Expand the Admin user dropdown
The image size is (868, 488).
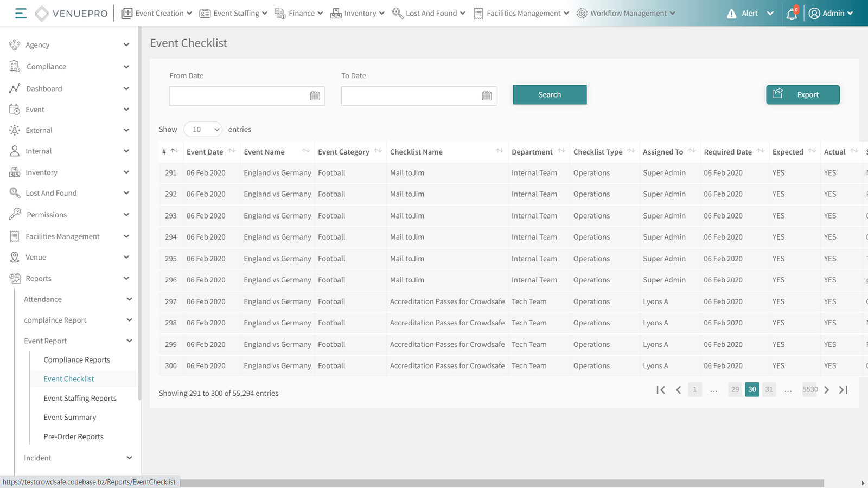pyautogui.click(x=831, y=14)
